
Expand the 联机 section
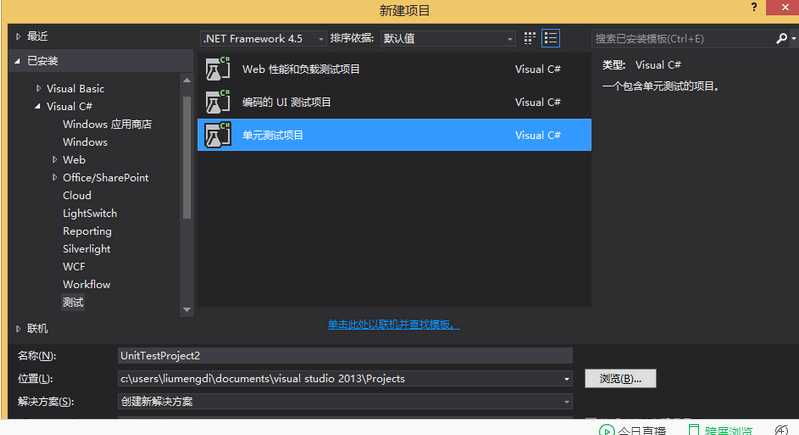[x=18, y=329]
